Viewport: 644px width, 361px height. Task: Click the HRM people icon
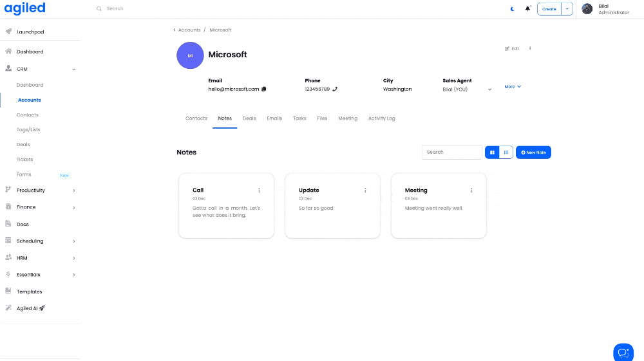[8, 257]
